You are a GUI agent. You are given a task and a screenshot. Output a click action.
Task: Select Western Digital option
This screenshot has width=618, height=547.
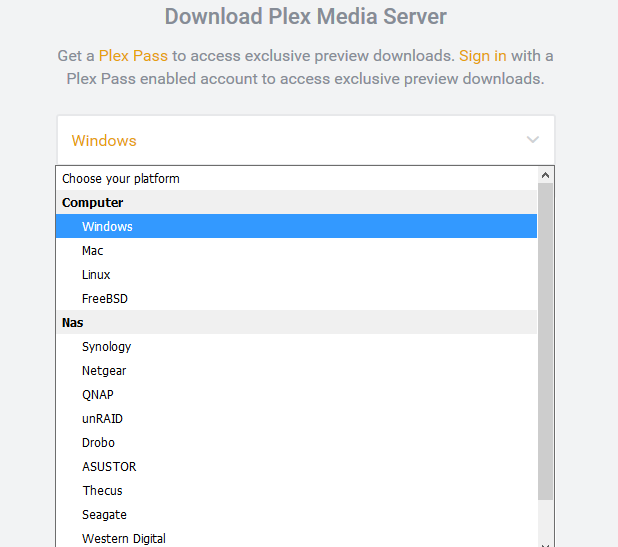coord(124,539)
